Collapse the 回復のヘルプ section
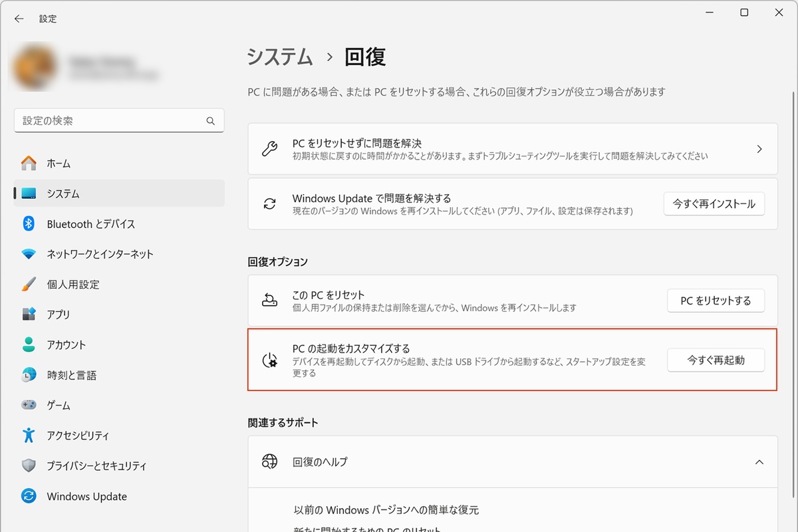The width and height of the screenshot is (798, 532). point(759,462)
